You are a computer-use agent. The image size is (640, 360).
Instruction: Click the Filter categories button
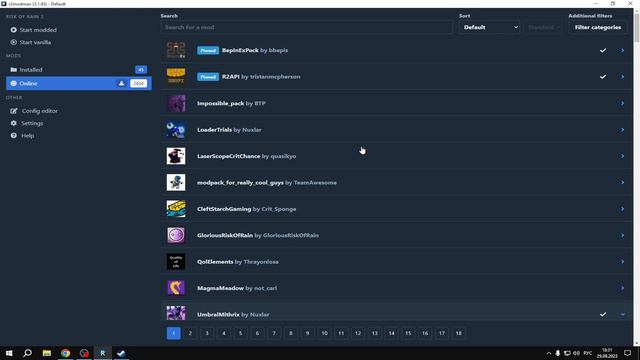point(598,27)
